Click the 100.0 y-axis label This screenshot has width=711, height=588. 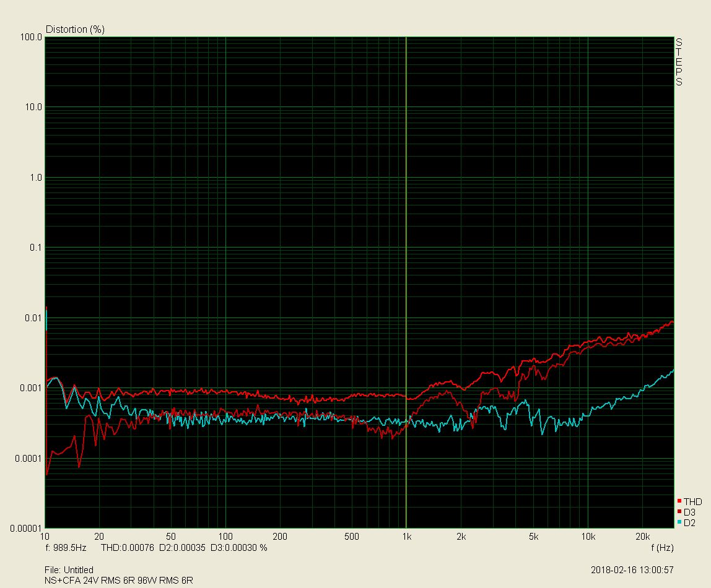click(x=32, y=37)
